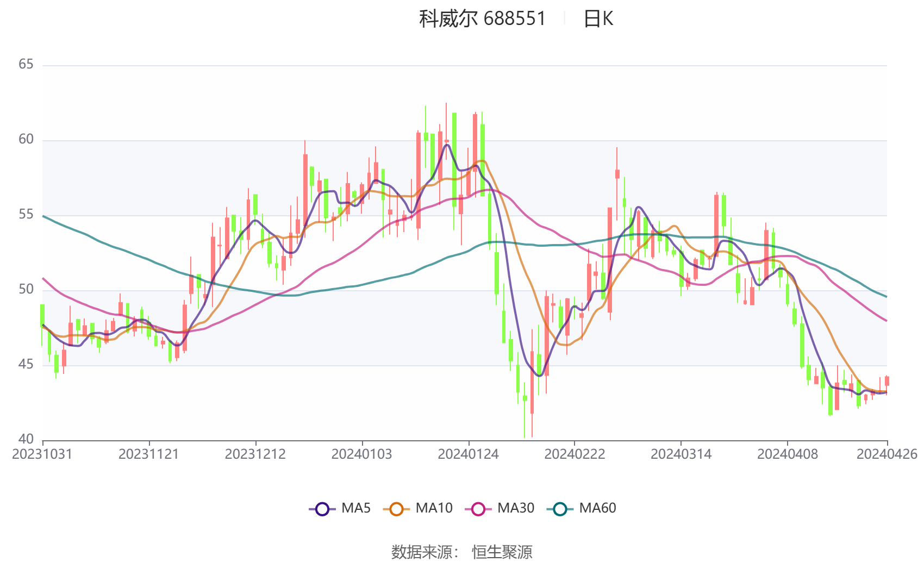Toggle the MA10 legend marker
Screen dimensions: 924x562
tap(396, 509)
